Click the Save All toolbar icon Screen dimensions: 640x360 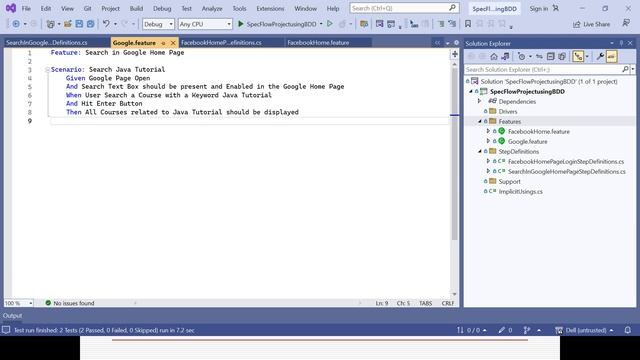pyautogui.click(x=90, y=24)
